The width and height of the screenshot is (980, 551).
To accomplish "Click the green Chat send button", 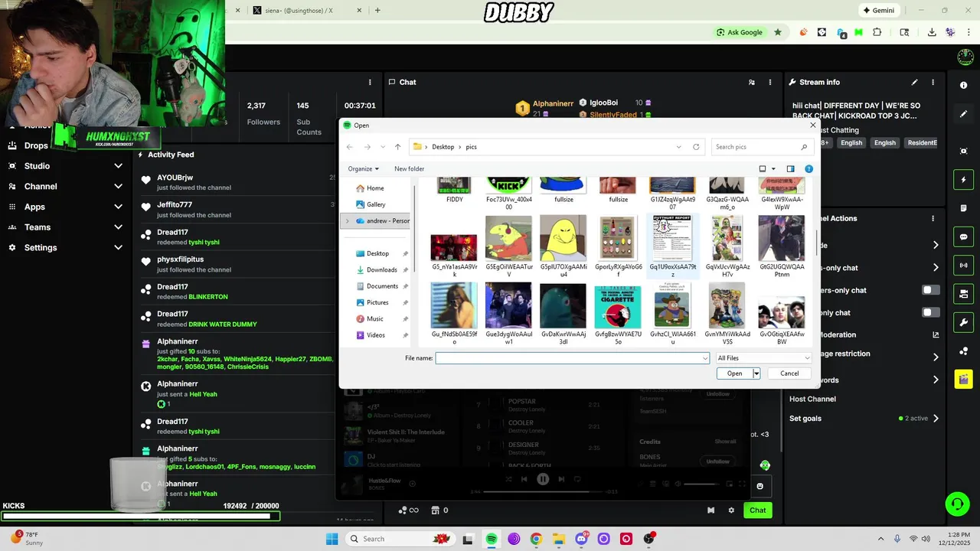I will [757, 510].
